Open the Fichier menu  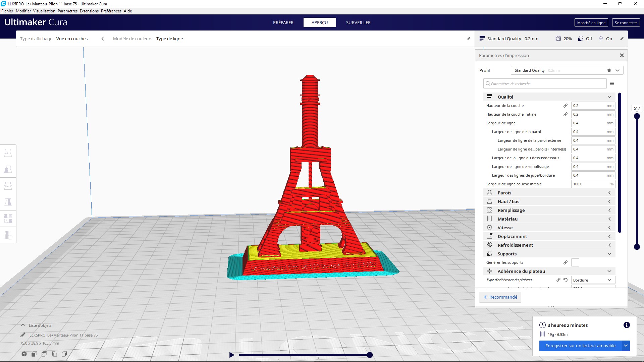(x=7, y=11)
